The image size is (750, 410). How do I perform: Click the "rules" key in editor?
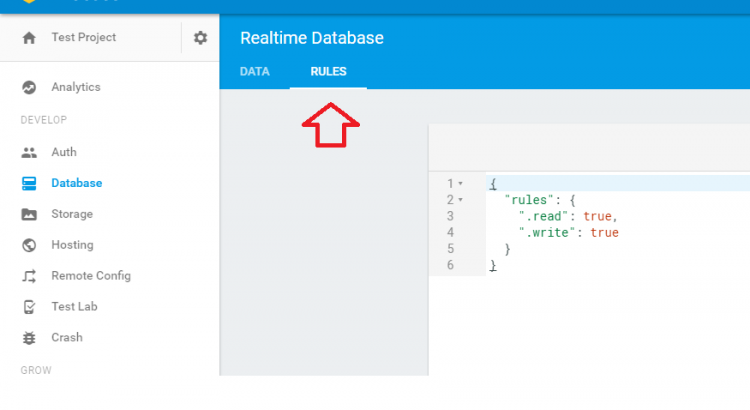[x=525, y=200]
